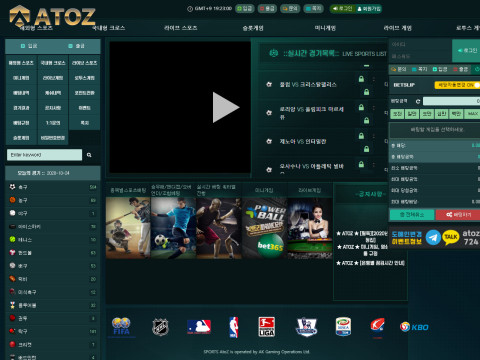The width and height of the screenshot is (480, 360).
Task: Click the 비밀번호 password input in the login box
Action: [420, 56]
